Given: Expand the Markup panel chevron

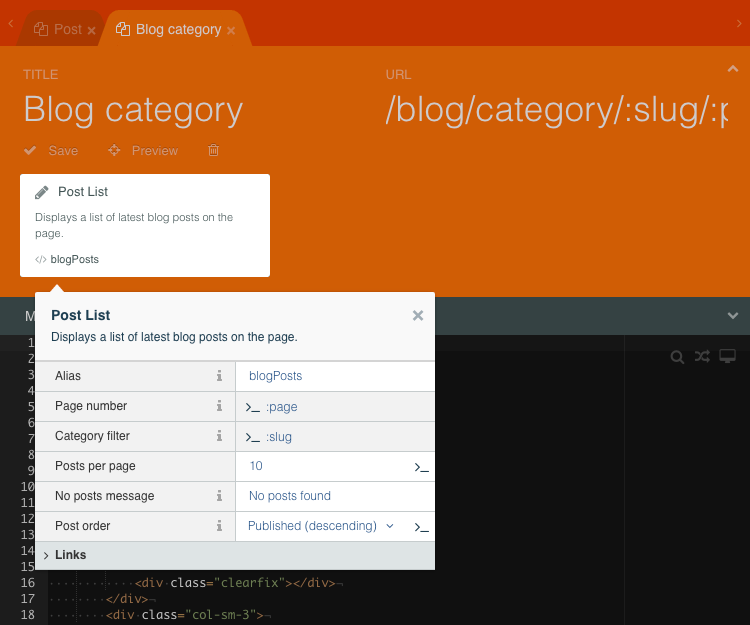Looking at the screenshot, I should (x=732, y=316).
